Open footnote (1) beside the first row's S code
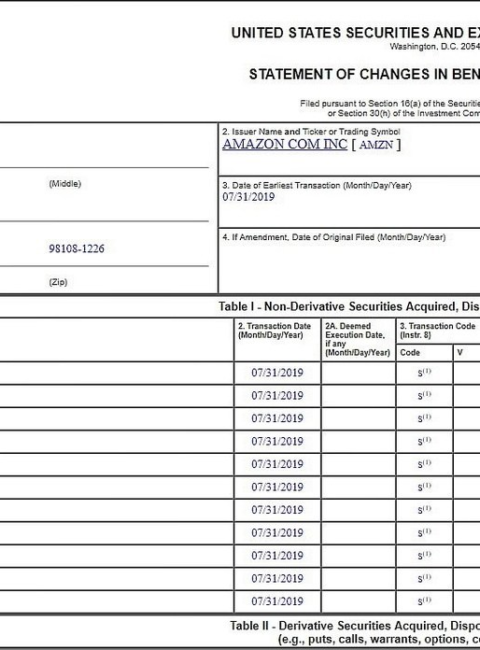This screenshot has width=480, height=650. pyautogui.click(x=427, y=371)
